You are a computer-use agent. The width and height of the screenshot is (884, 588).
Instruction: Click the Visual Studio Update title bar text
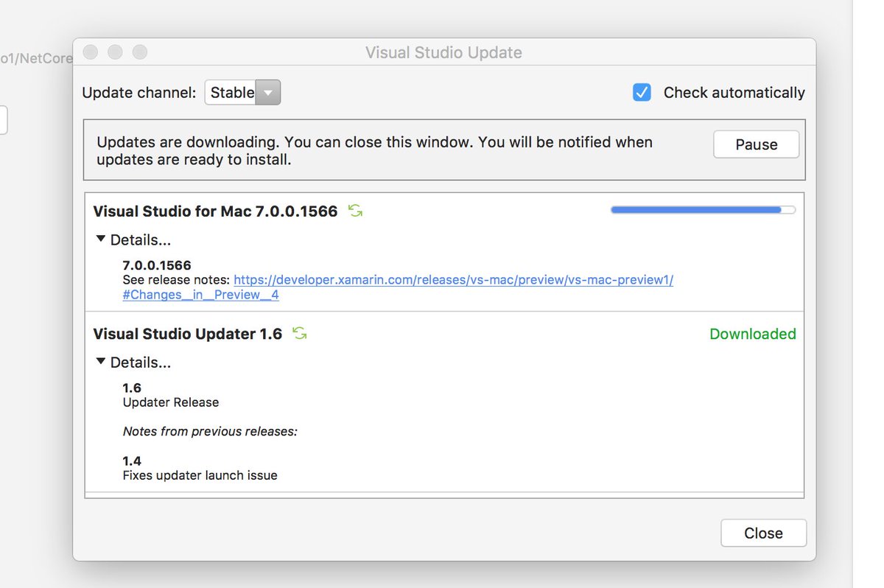443,53
